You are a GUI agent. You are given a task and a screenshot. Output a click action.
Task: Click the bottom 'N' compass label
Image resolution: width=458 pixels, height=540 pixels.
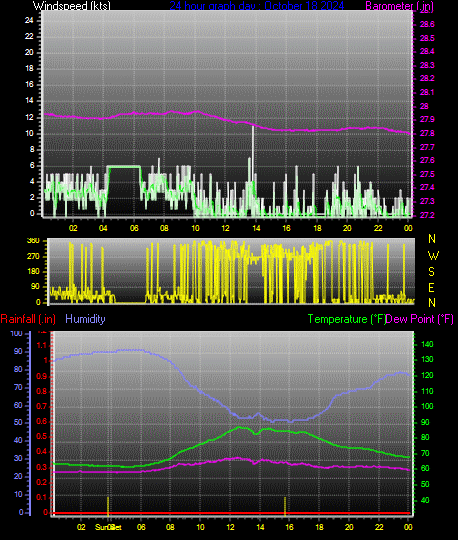432,303
